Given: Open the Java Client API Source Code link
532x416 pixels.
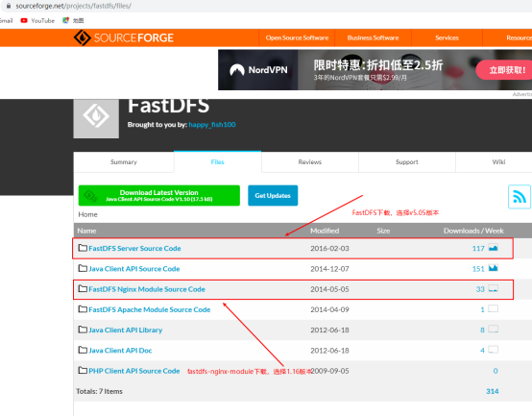Looking at the screenshot, I should [x=134, y=269].
